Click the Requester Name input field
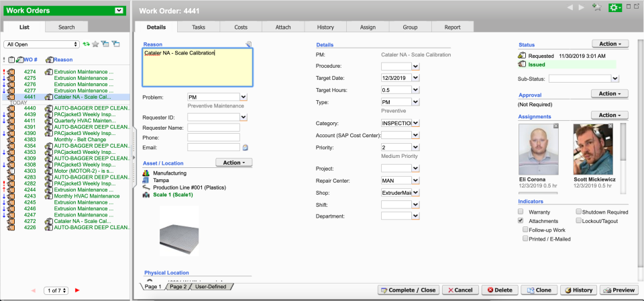 [213, 128]
